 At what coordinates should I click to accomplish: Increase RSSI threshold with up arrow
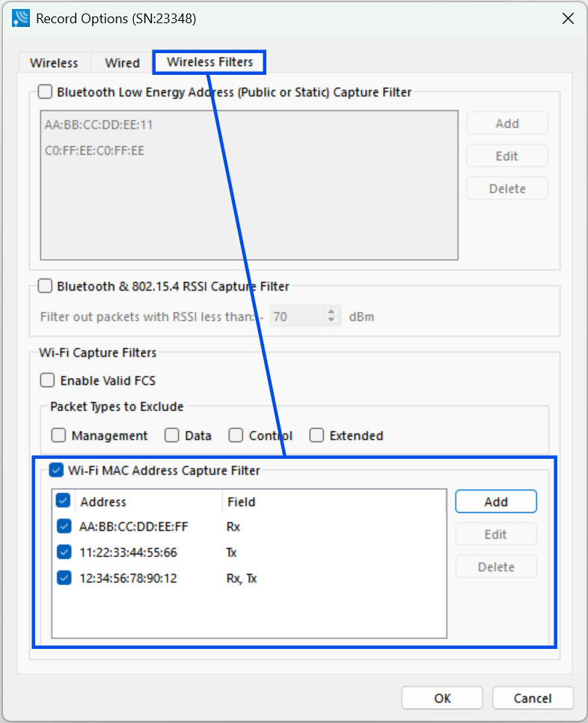click(331, 311)
